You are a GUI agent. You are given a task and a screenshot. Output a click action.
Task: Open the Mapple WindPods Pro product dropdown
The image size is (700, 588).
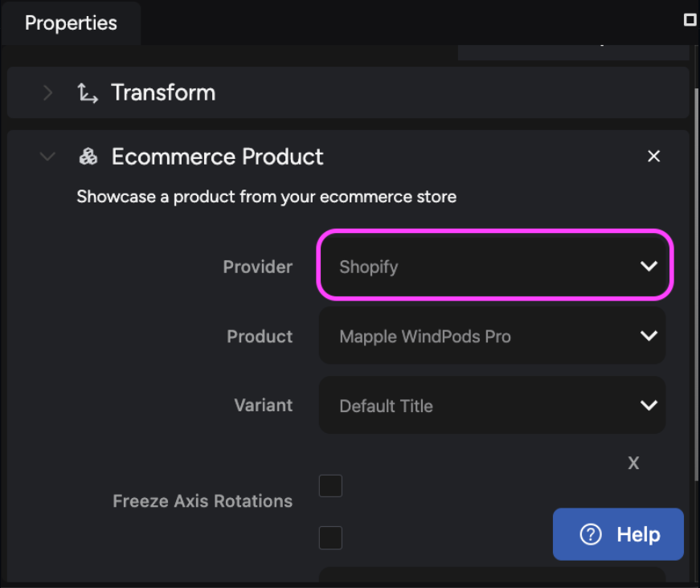click(492, 336)
